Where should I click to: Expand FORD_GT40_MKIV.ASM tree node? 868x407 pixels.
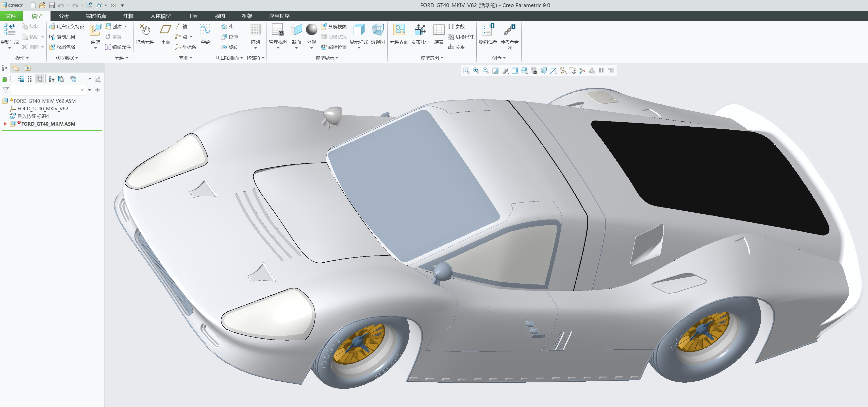click(5, 124)
